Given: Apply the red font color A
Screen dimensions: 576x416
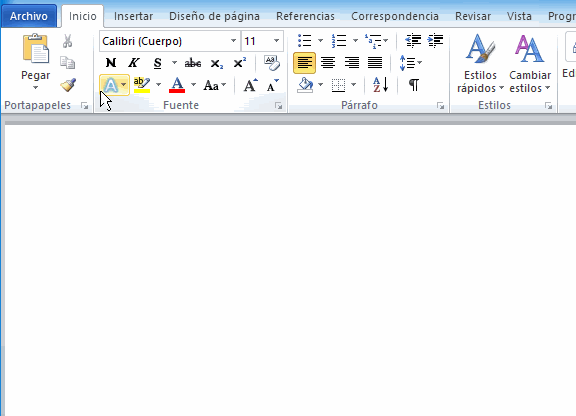Looking at the screenshot, I should (x=177, y=85).
